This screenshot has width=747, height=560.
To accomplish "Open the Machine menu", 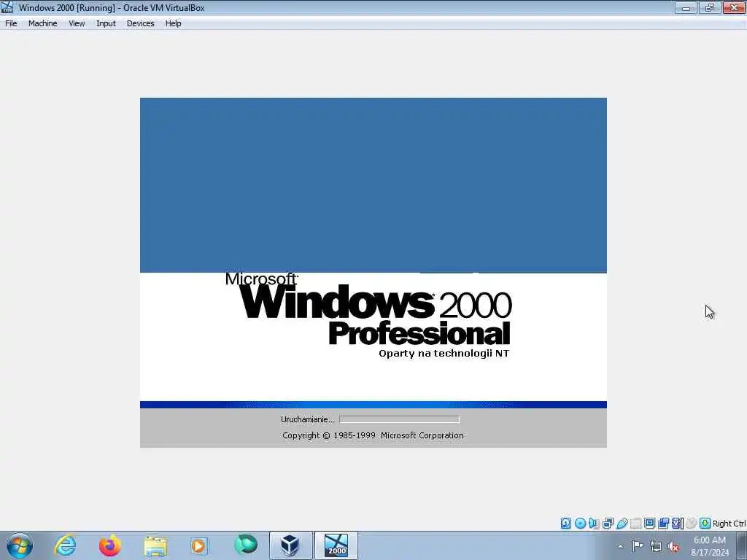I will 42,23.
